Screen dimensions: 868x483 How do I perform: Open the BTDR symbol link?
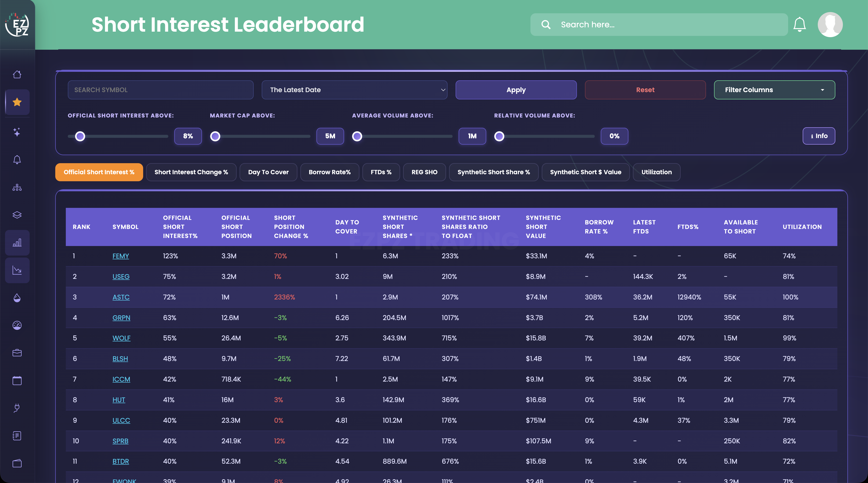[121, 461]
